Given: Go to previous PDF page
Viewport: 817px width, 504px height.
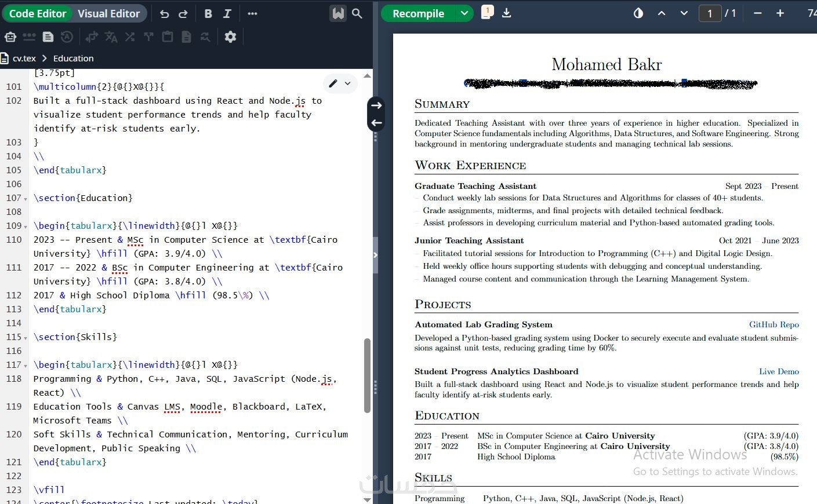Looking at the screenshot, I should [x=662, y=13].
